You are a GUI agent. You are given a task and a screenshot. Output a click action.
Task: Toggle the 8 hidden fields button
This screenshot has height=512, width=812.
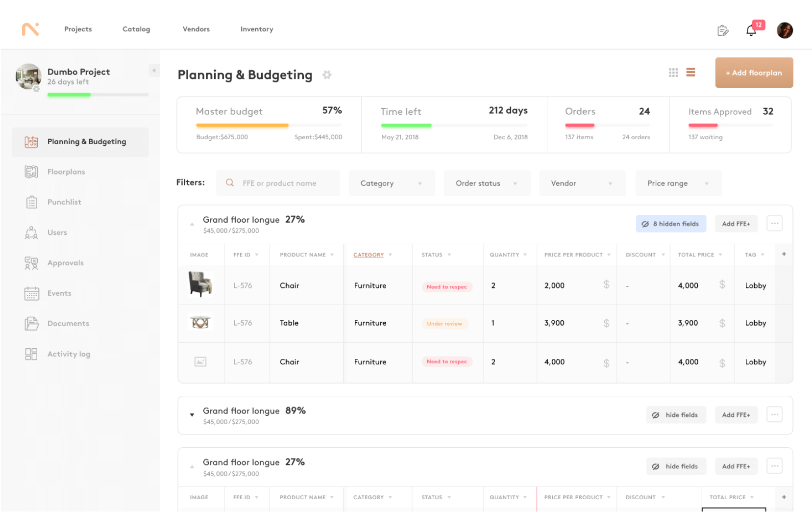click(671, 224)
